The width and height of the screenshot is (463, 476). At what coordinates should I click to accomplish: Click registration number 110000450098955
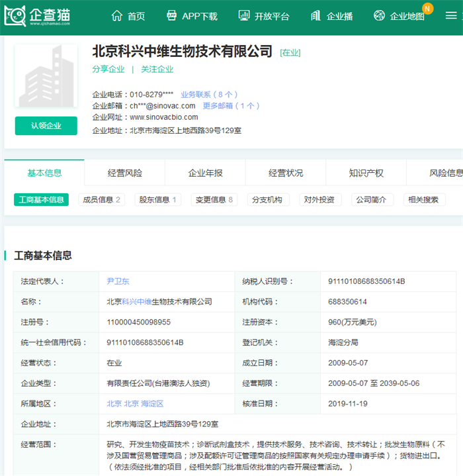138,322
